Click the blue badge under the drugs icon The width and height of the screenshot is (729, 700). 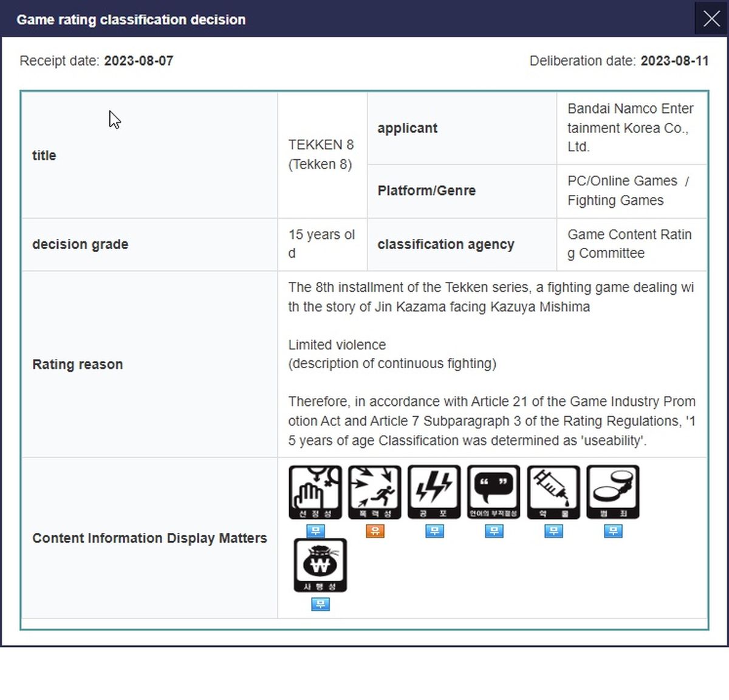point(553,531)
